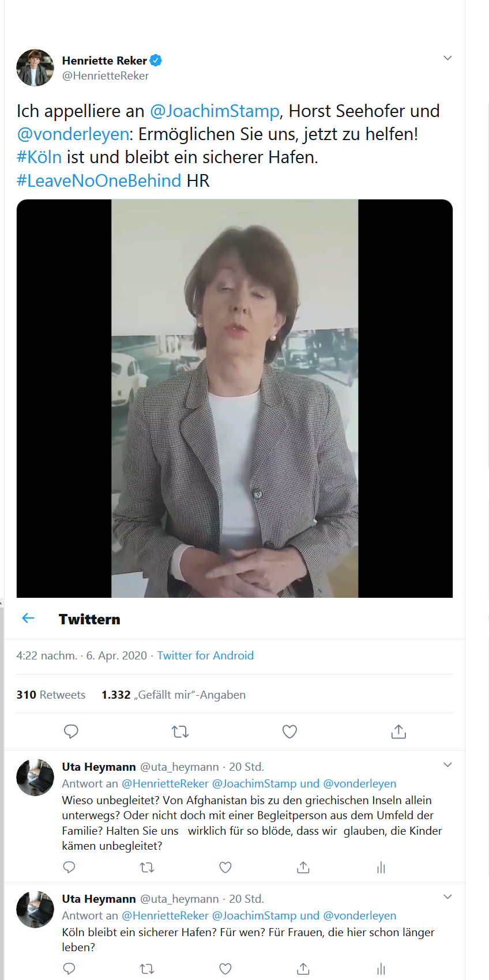
Task: Like the main tweet with heart icon
Action: tap(289, 732)
